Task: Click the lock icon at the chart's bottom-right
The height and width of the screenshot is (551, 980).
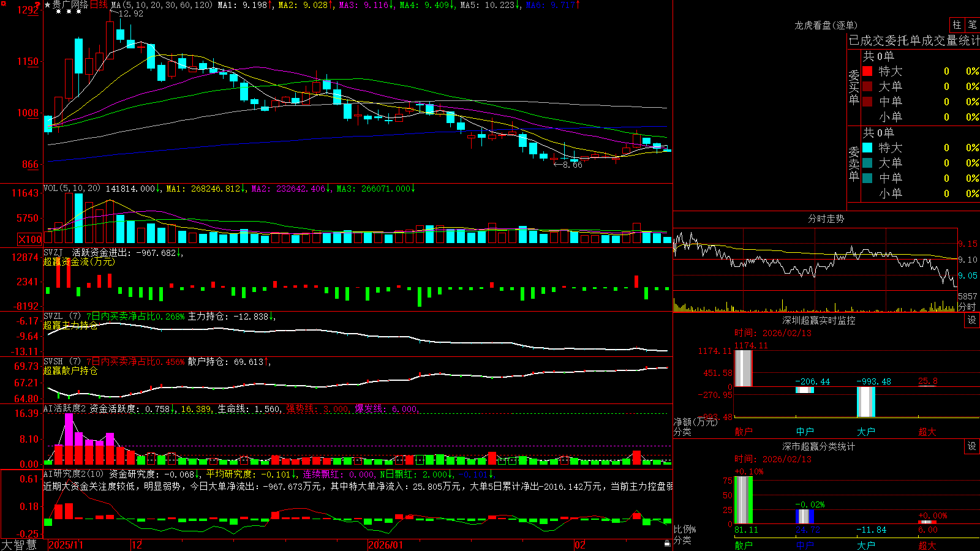Action: (x=667, y=544)
